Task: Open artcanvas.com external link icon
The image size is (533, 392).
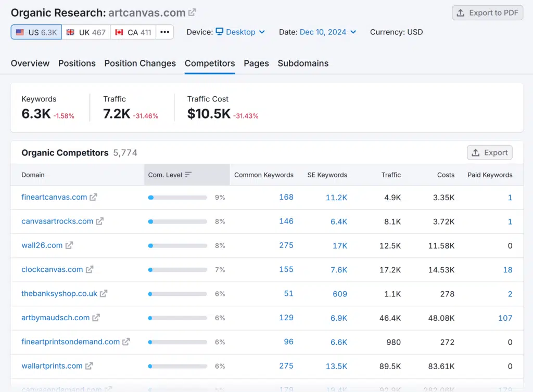Action: [x=193, y=12]
